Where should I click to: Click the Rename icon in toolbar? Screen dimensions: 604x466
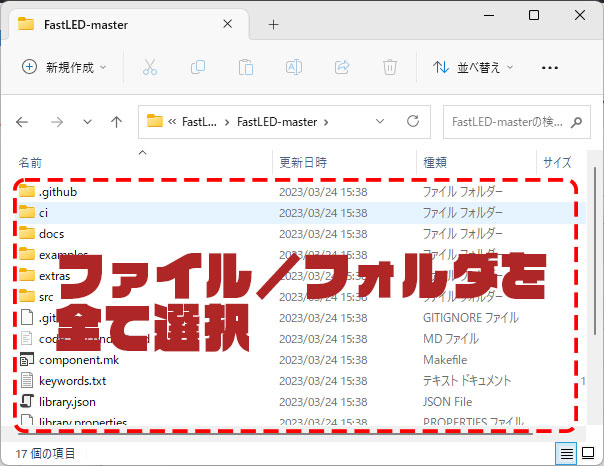coord(294,67)
